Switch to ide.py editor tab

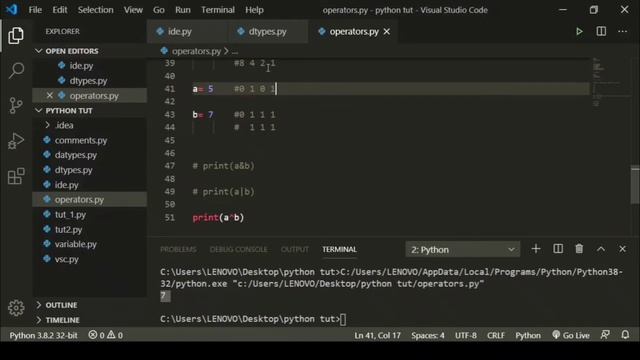point(187,31)
